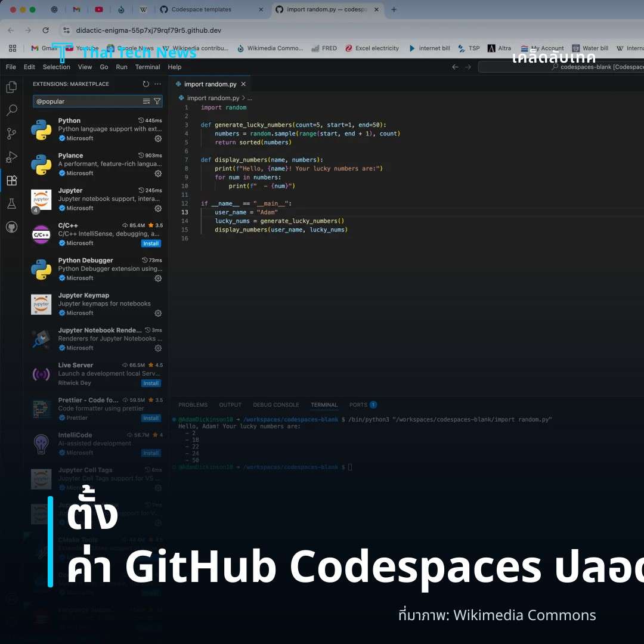
Task: Open the Jupyter extension manage gear
Action: [158, 209]
